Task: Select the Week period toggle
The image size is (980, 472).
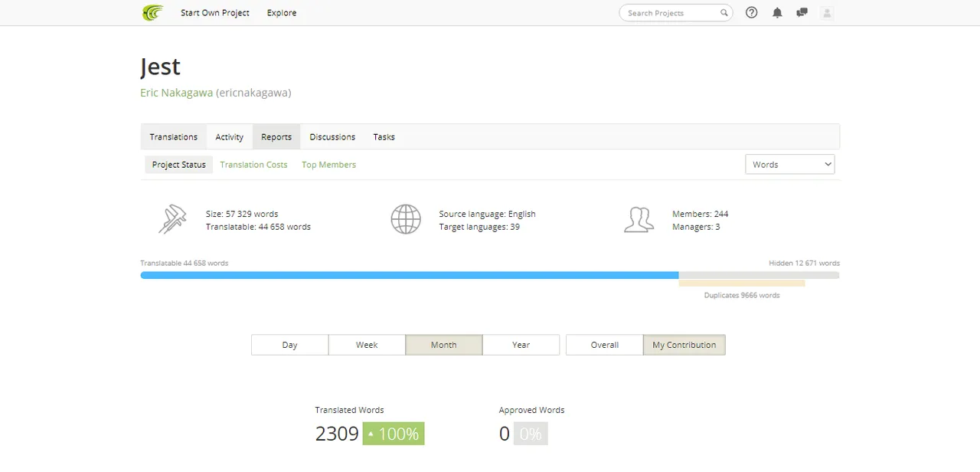Action: [x=367, y=345]
